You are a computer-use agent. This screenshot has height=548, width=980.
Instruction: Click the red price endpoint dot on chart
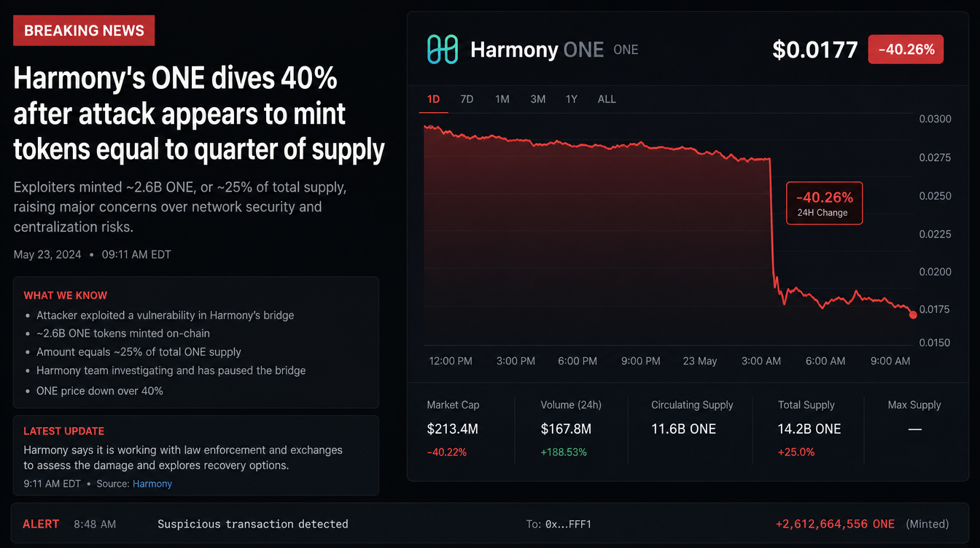click(x=913, y=314)
